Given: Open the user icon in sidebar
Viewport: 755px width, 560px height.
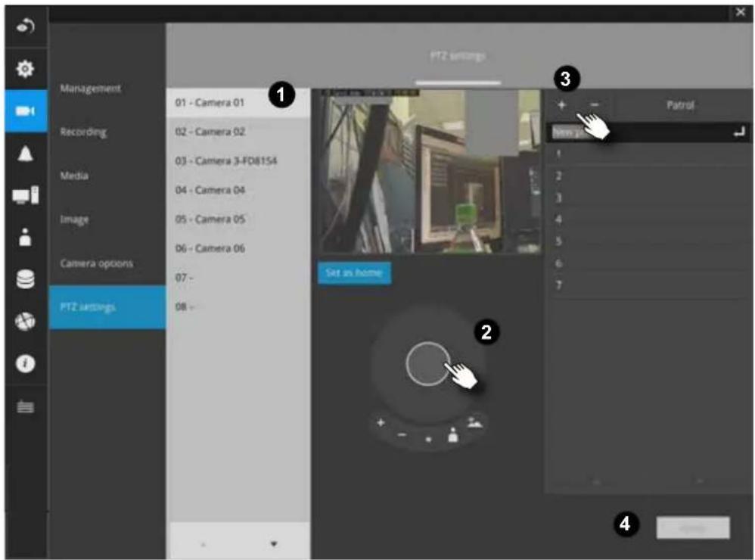Looking at the screenshot, I should (x=25, y=238).
